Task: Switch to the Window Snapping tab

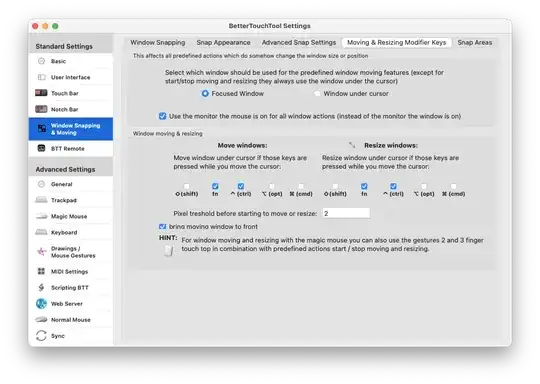Action: [158, 42]
